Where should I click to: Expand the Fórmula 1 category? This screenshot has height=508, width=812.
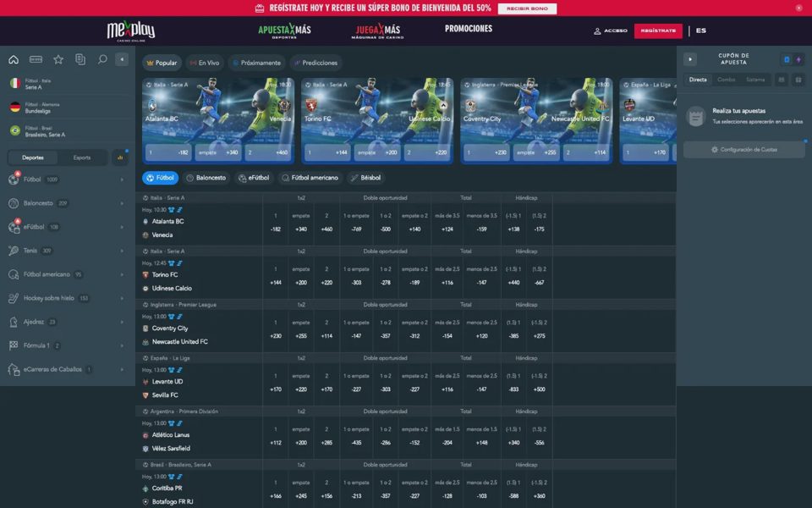tap(68, 345)
